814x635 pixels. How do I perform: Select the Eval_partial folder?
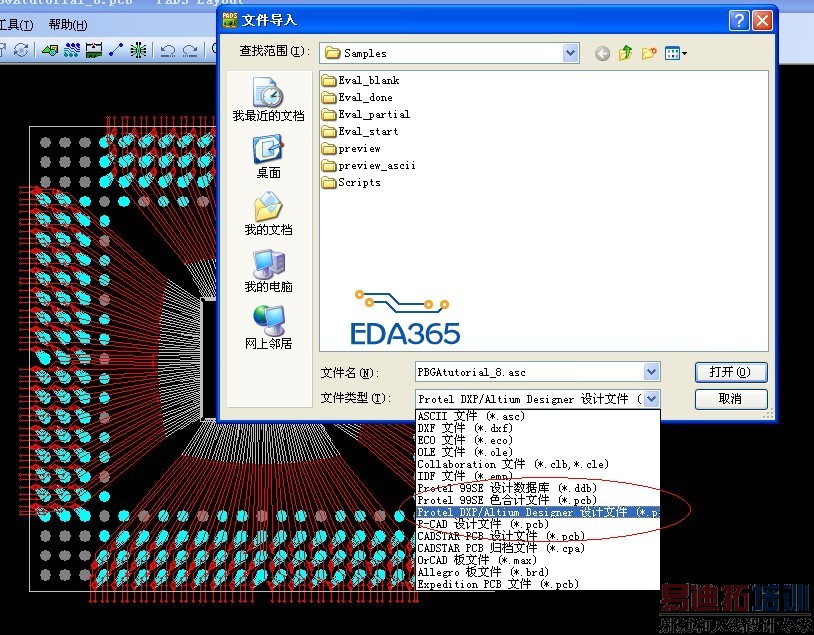pyautogui.click(x=366, y=114)
